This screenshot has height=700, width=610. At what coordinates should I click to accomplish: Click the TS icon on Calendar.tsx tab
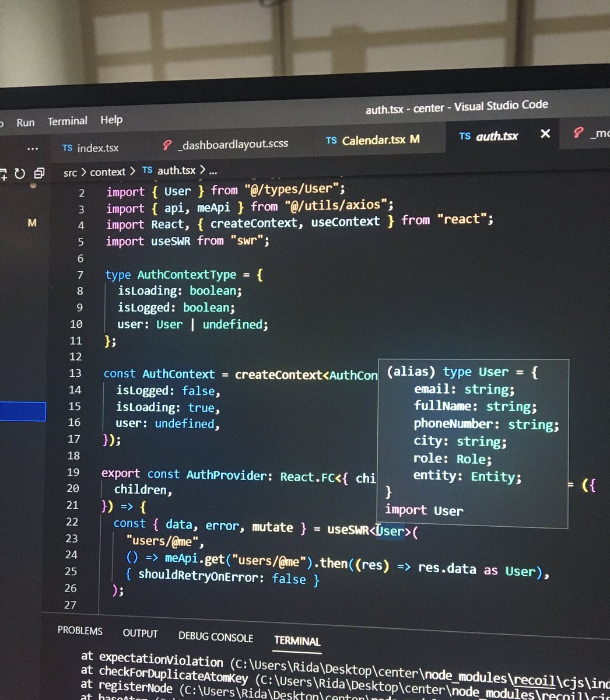[x=331, y=141]
